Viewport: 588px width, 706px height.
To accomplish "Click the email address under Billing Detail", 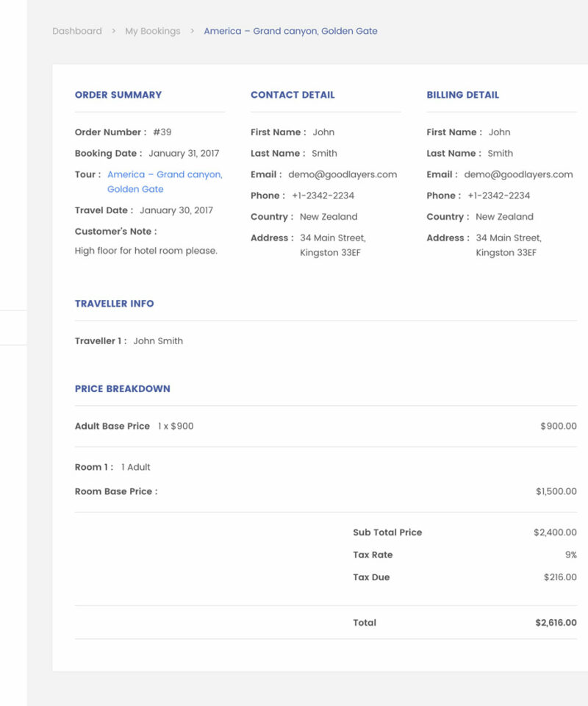I will 518,175.
